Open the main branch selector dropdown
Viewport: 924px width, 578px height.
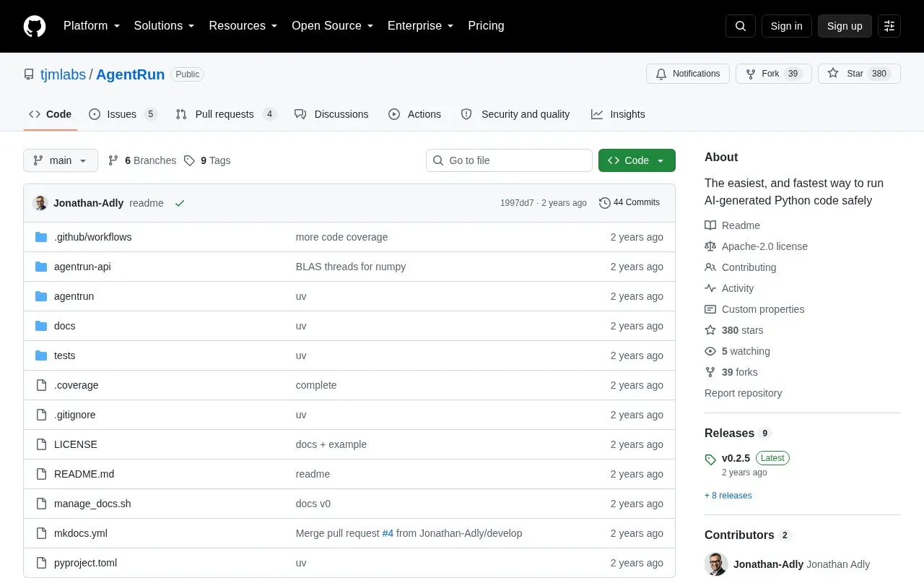61,160
